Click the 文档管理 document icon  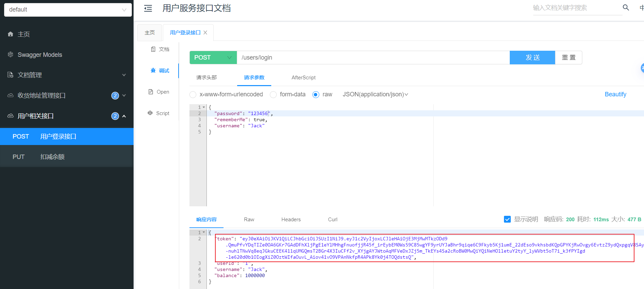point(11,75)
